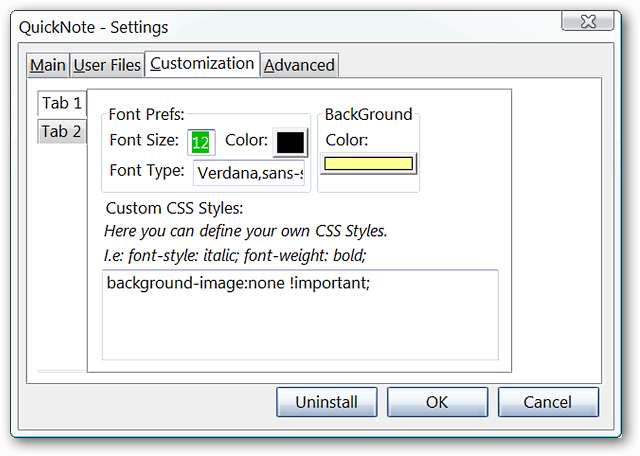
Task: Click the Font Prefs group label
Action: point(147,115)
